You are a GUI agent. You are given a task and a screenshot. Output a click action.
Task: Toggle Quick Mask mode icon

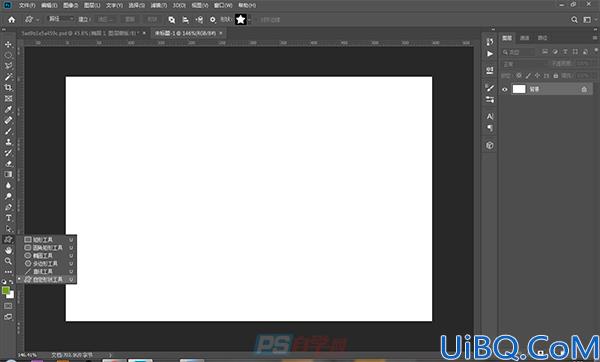click(x=8, y=306)
